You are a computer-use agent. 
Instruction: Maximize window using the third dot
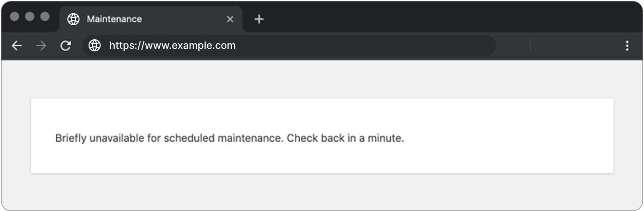(x=45, y=17)
